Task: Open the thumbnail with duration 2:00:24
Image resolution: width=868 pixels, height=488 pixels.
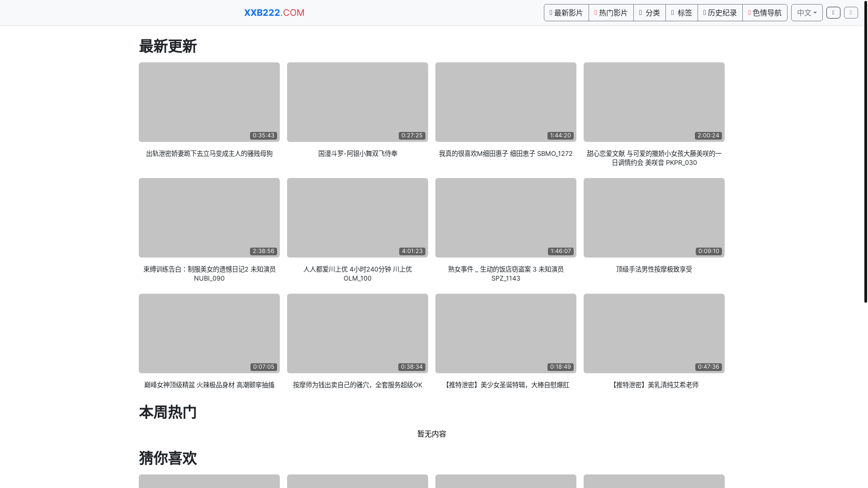Action: (x=654, y=102)
